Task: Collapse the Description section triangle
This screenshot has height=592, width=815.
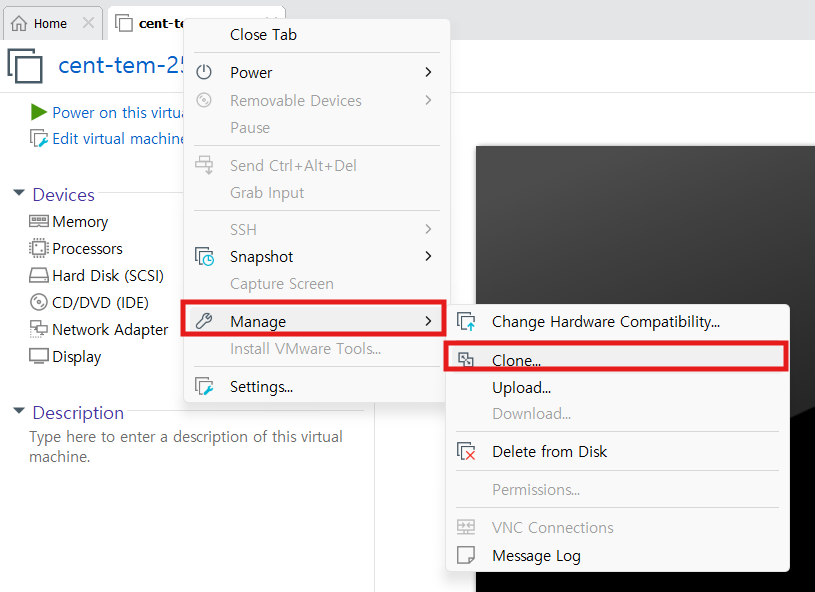Action: (19, 411)
